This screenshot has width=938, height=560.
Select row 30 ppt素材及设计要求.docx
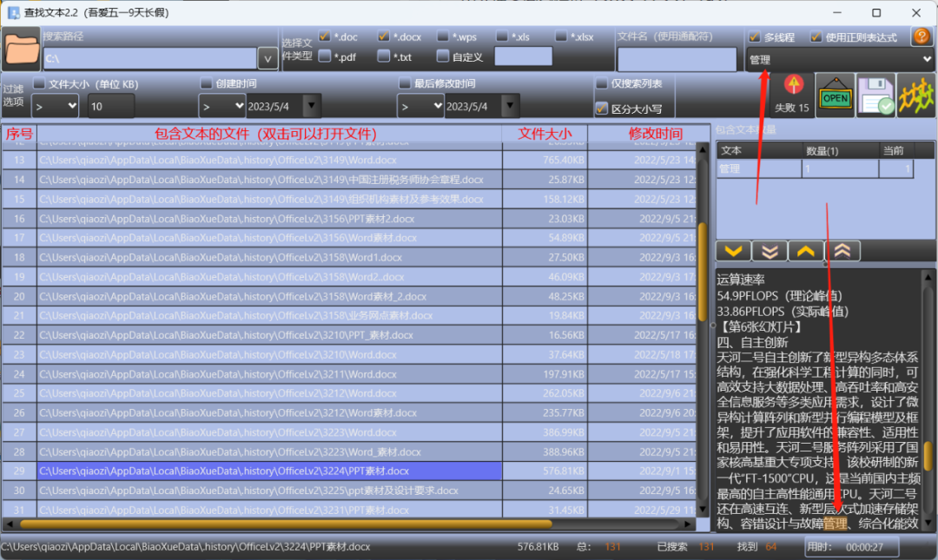[349, 491]
